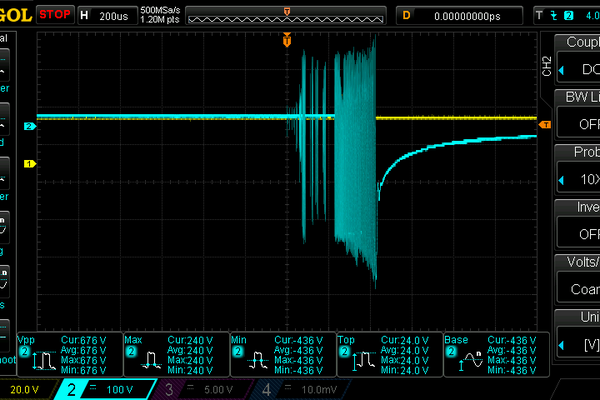The width and height of the screenshot is (600, 400).
Task: Click the red STOP run status indicator
Action: click(x=55, y=15)
